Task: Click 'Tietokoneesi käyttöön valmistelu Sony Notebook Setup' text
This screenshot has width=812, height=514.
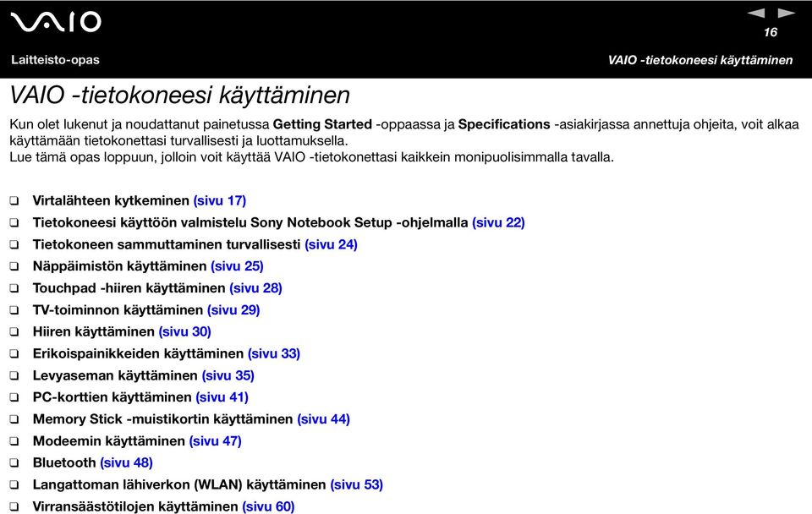Action: pos(212,222)
